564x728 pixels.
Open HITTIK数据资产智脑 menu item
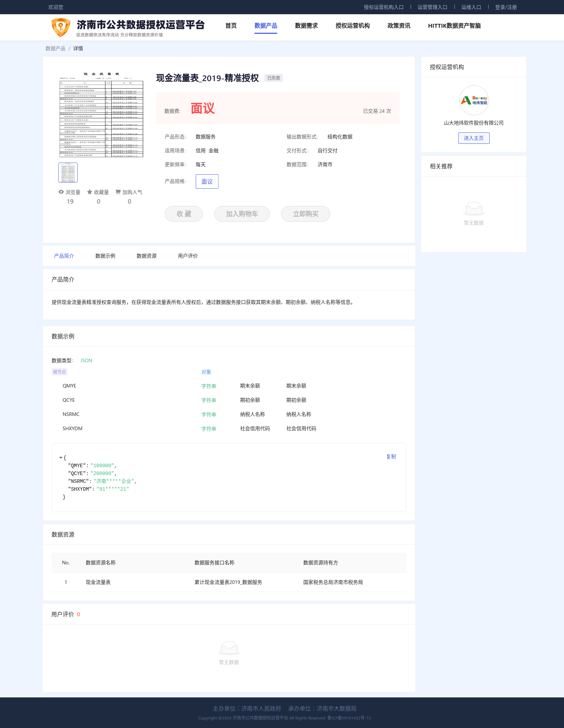[x=454, y=26]
